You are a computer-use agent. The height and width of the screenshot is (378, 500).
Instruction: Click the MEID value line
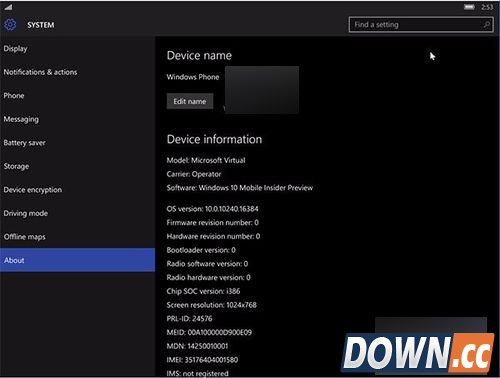pos(209,332)
